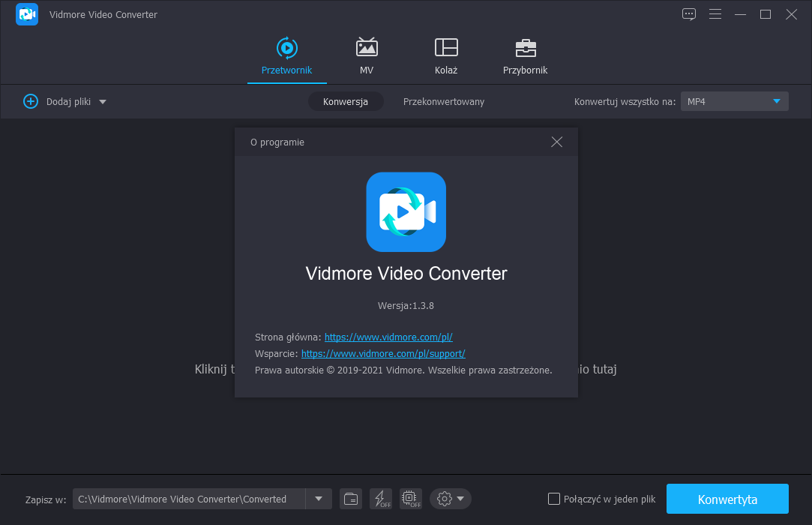This screenshot has width=812, height=525.
Task: Click the Dodaj pliki label
Action: coord(68,101)
